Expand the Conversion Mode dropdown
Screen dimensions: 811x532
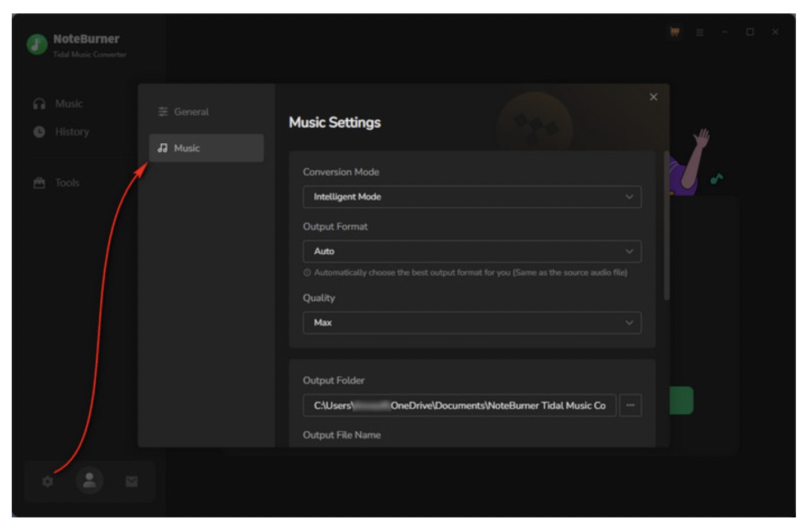472,197
